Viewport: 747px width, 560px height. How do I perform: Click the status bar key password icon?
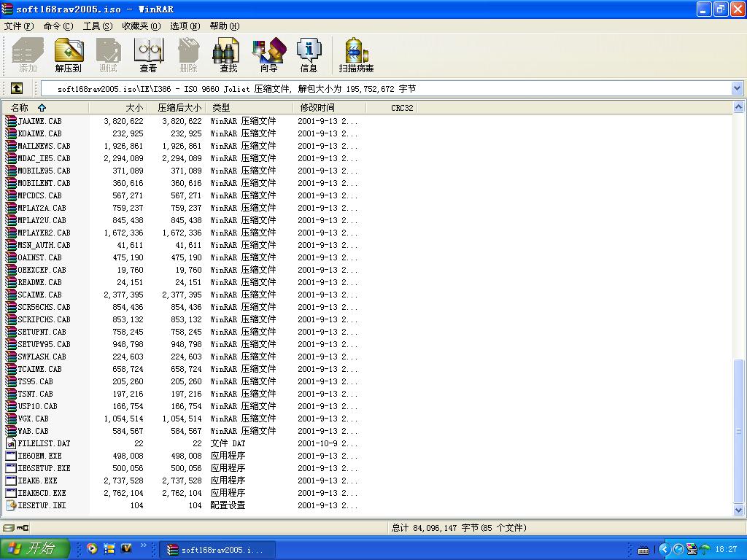tap(23, 528)
